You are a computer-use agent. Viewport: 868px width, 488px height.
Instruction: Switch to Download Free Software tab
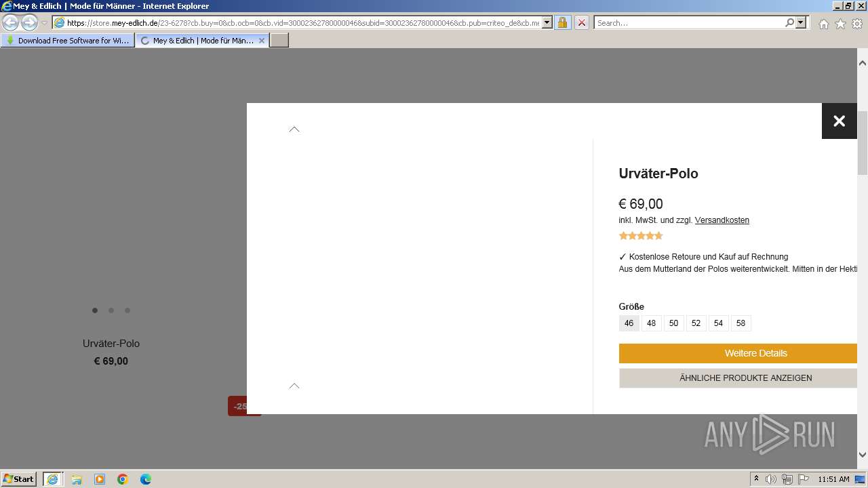tap(68, 41)
